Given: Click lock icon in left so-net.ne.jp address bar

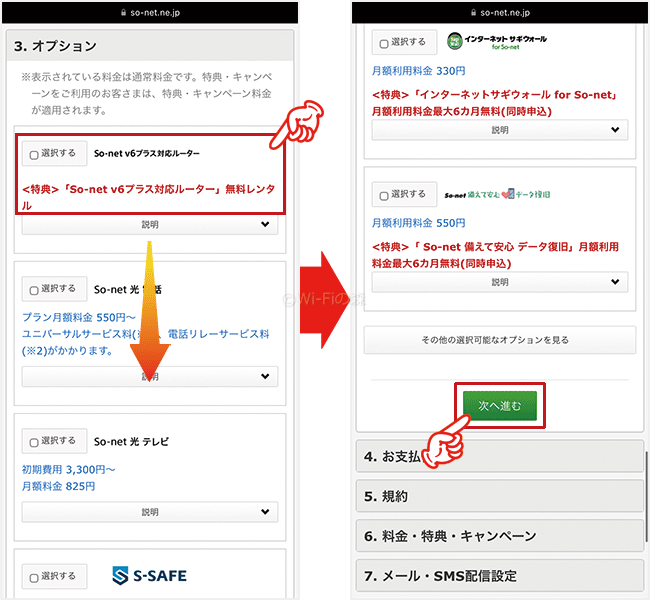Looking at the screenshot, I should point(124,13).
